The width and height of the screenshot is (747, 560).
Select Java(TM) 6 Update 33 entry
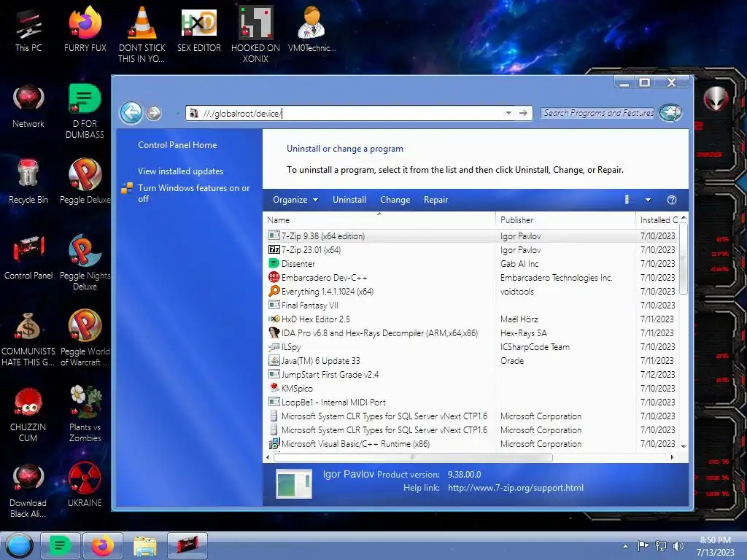472,361
